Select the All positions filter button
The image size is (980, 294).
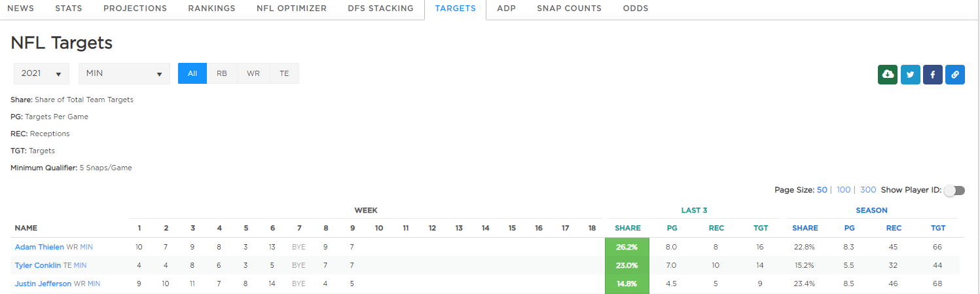(192, 74)
